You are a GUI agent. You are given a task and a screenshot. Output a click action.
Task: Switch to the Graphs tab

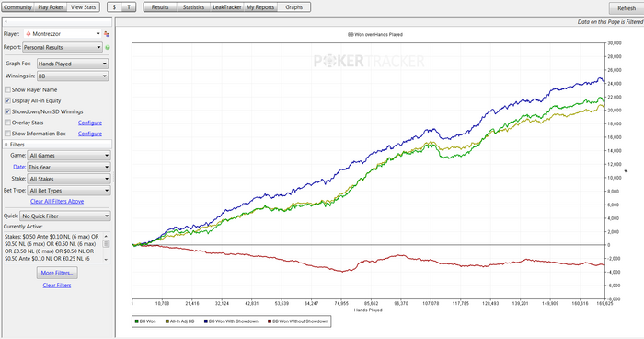(x=294, y=7)
